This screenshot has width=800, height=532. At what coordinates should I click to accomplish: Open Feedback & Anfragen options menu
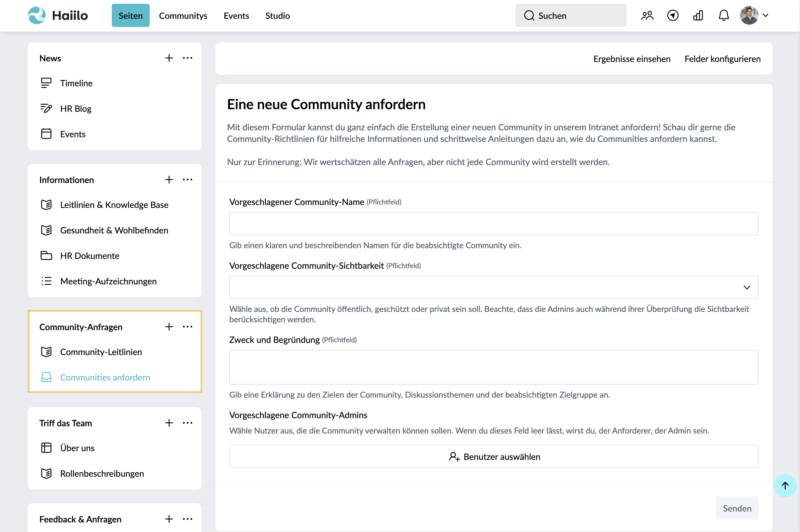pyautogui.click(x=188, y=519)
